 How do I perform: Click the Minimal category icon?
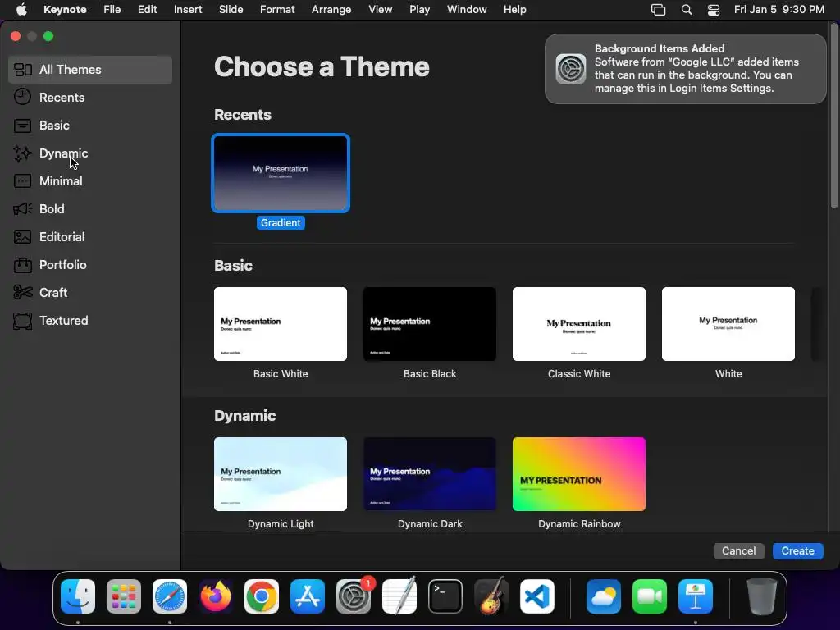[22, 181]
